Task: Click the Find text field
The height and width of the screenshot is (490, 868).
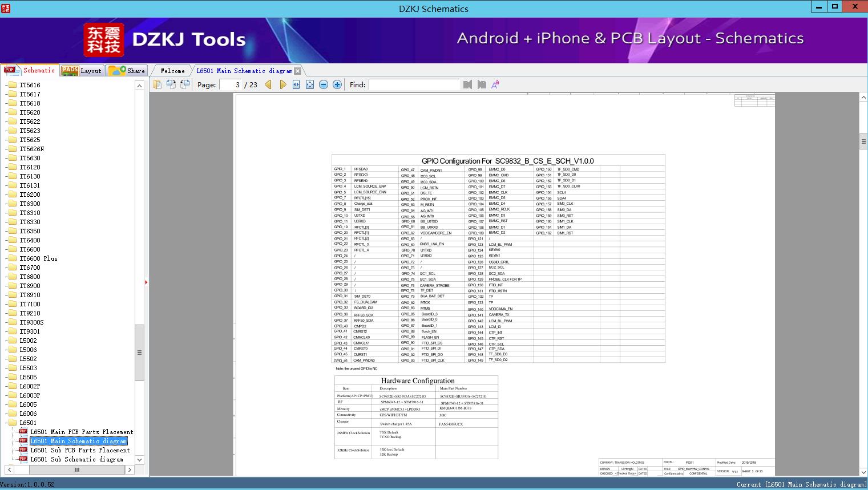Action: 414,84
